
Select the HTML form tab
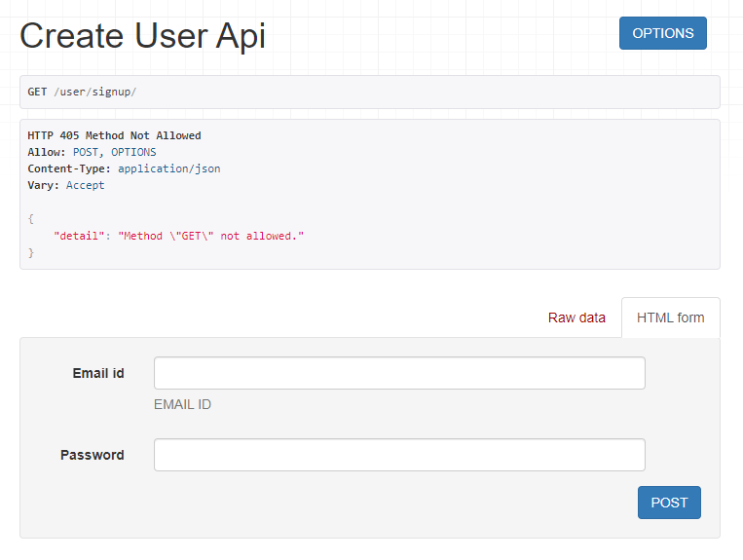tap(670, 317)
